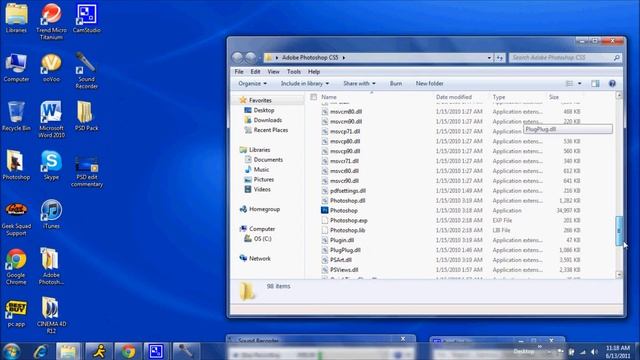
Task: Open the Include in library dropdown
Action: point(304,84)
